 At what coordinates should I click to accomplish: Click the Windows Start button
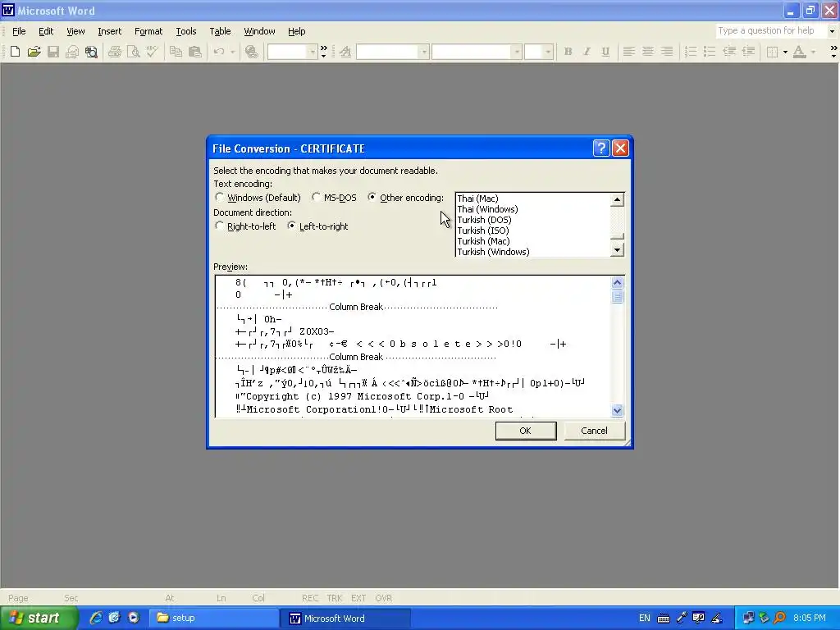click(39, 618)
